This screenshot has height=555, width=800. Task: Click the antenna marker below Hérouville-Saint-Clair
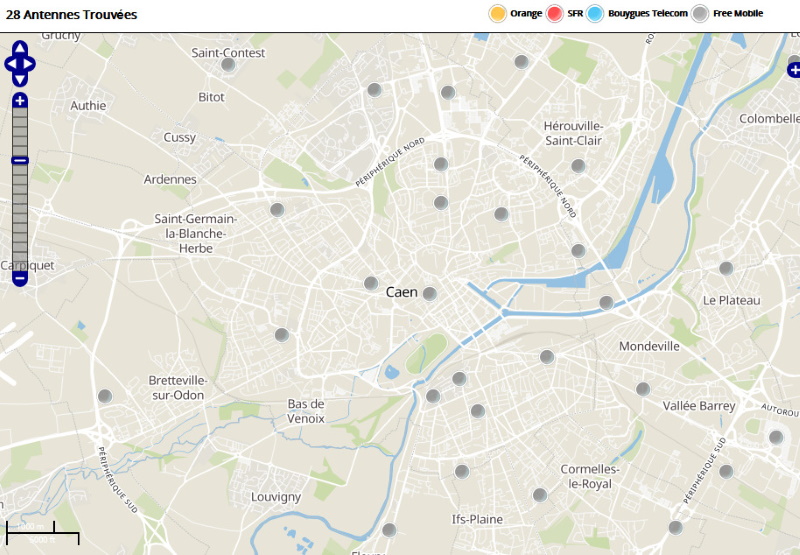point(578,166)
